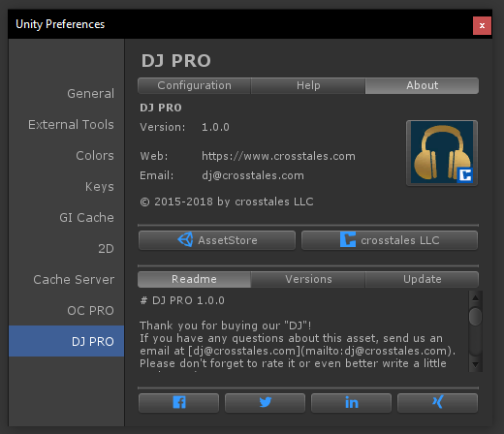Select the About tab
Viewport: 504px width, 434px height.
[422, 85]
